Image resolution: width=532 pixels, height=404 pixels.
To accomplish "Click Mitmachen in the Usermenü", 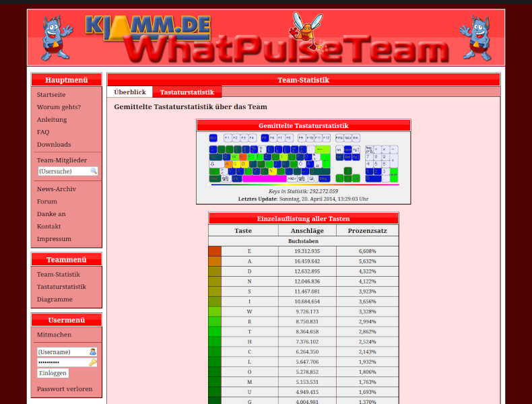I will [x=55, y=335].
